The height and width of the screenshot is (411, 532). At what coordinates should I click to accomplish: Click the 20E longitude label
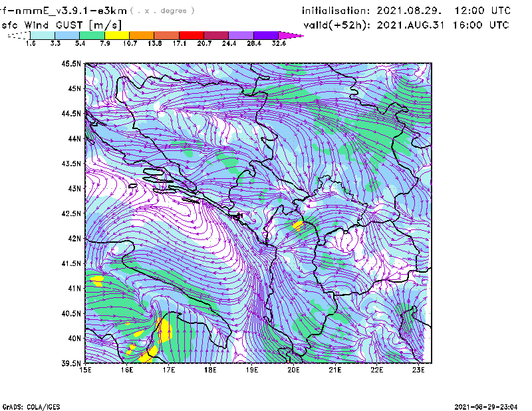pos(293,370)
